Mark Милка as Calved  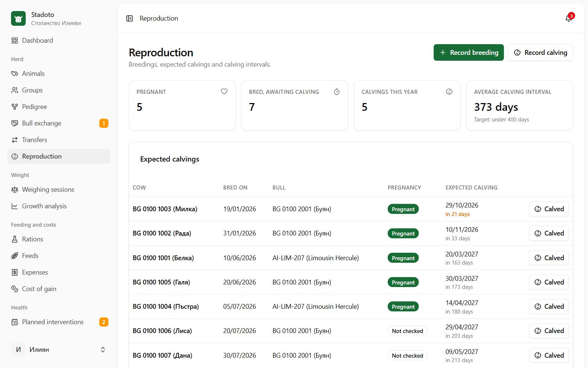coord(549,209)
